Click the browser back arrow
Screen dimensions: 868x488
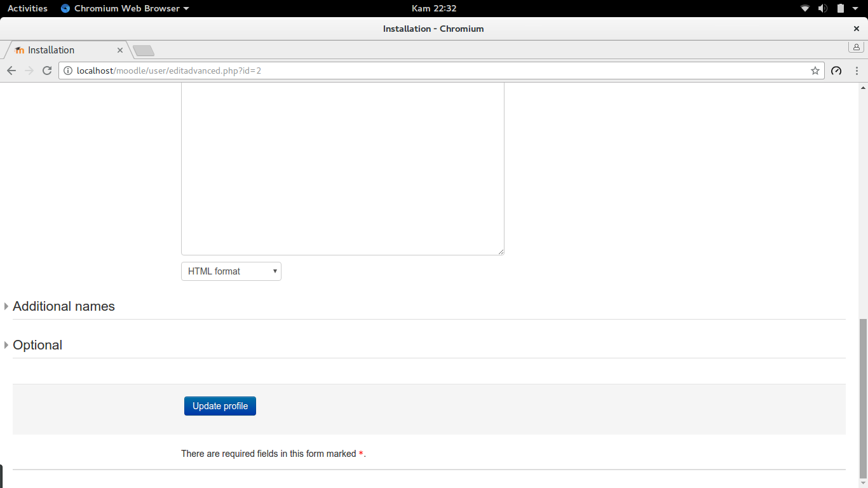[11, 71]
